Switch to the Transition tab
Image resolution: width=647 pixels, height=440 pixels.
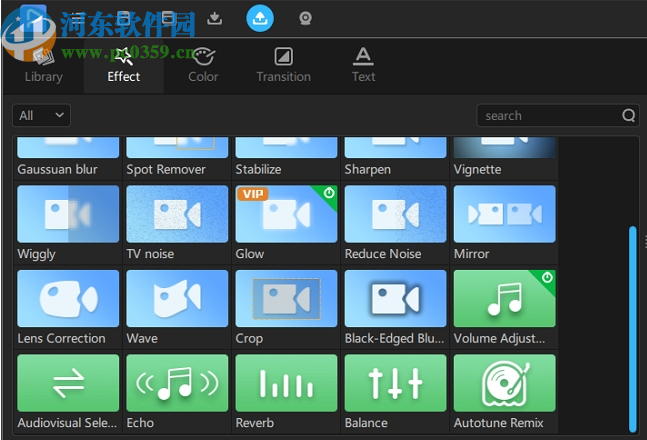pos(283,66)
